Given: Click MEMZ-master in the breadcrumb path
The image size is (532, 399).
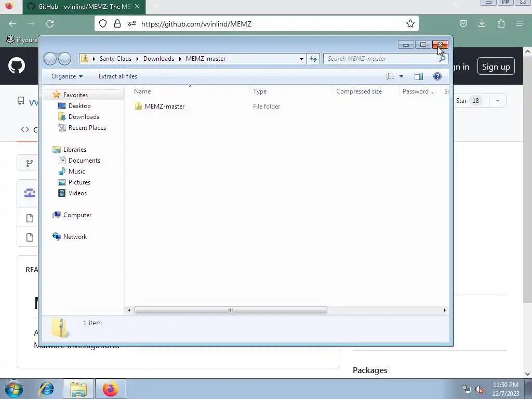Looking at the screenshot, I should pos(206,59).
